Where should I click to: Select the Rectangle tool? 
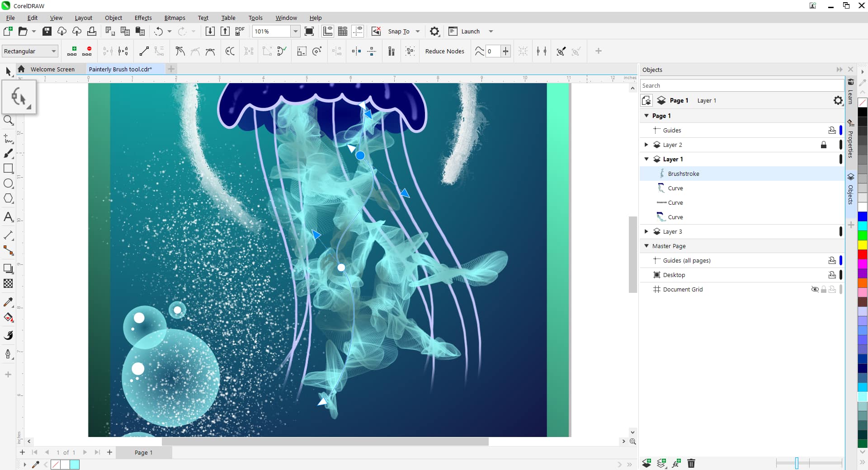tap(8, 169)
